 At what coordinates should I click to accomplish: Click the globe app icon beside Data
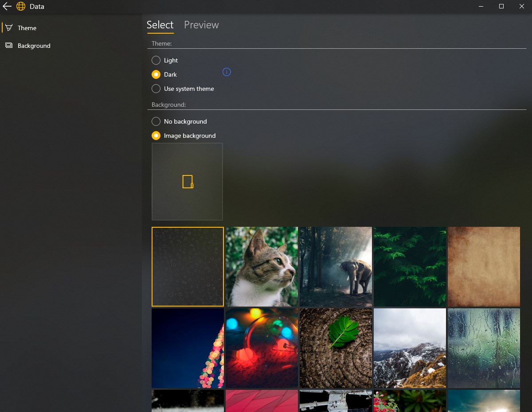pyautogui.click(x=21, y=6)
